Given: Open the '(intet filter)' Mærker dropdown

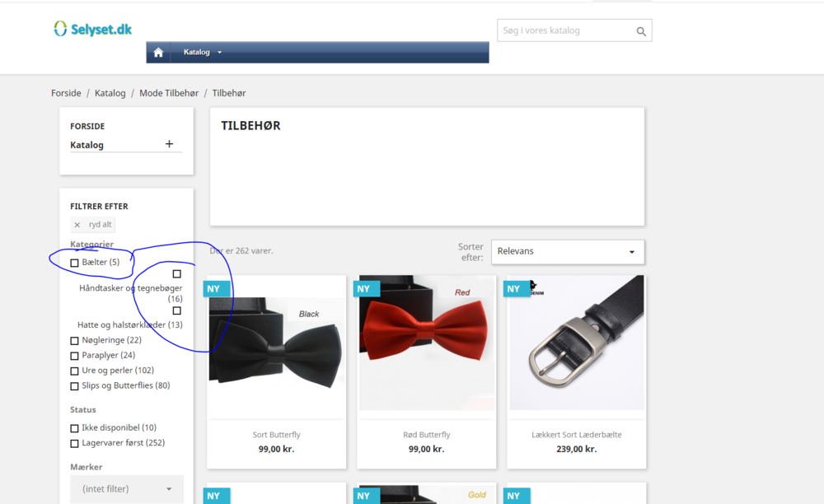Looking at the screenshot, I should pyautogui.click(x=126, y=488).
